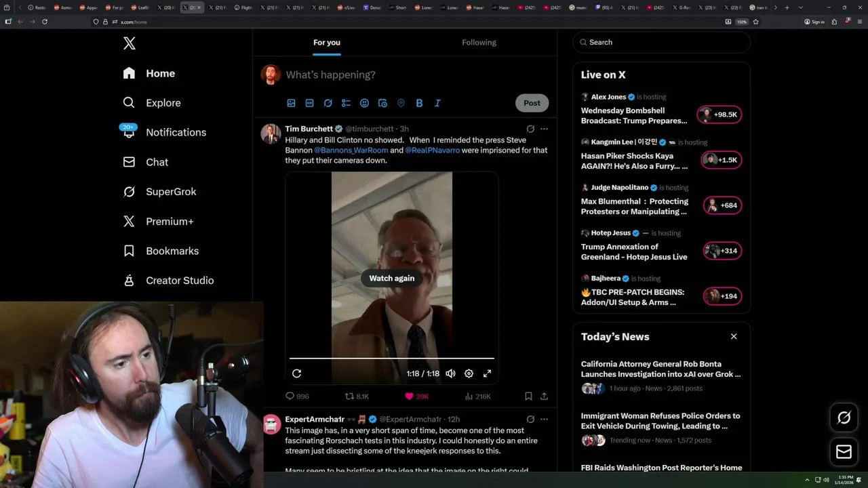Open @RealPNavarro mention link
Image resolution: width=868 pixels, height=488 pixels.
click(433, 150)
